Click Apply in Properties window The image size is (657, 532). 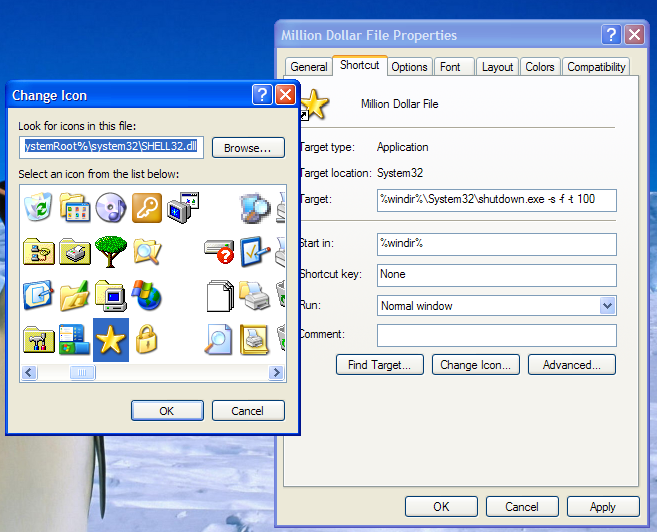pyautogui.click(x=603, y=506)
